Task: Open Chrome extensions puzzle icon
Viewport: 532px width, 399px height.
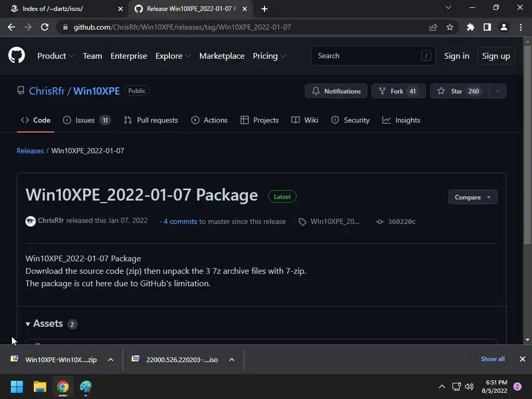Action: (471, 27)
